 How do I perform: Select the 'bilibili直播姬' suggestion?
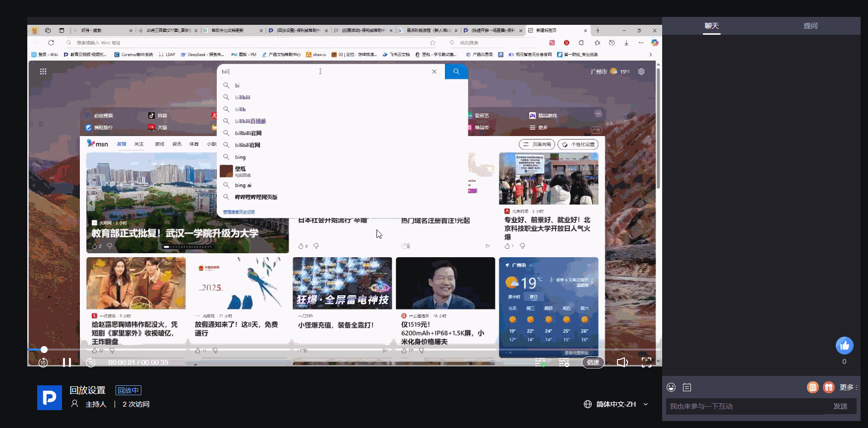[x=250, y=121]
